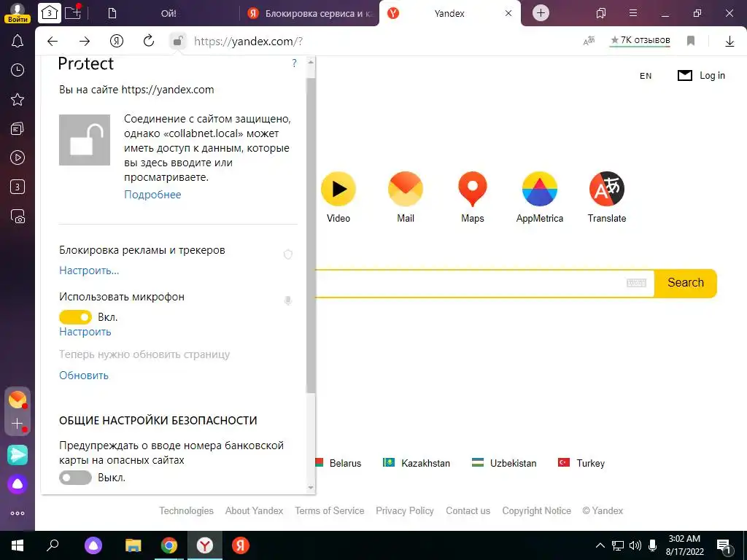Open bookmarks star in sidebar
The image size is (747, 560).
(18, 99)
